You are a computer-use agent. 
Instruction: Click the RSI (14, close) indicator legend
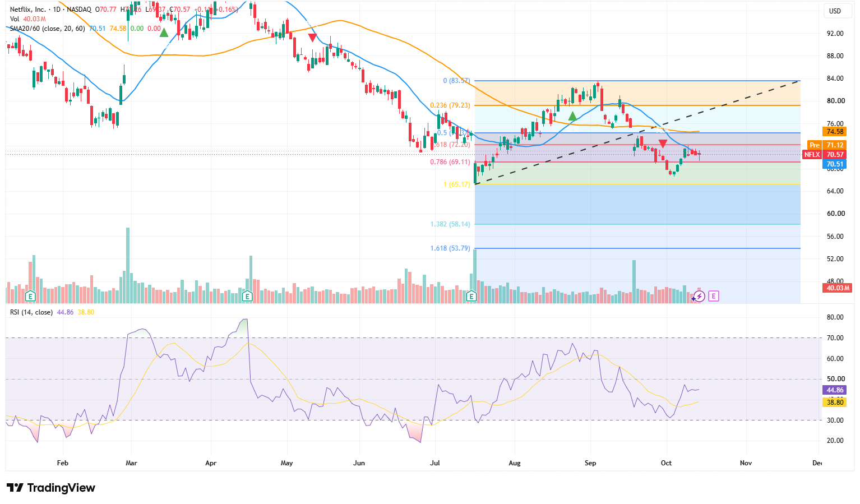(x=31, y=312)
